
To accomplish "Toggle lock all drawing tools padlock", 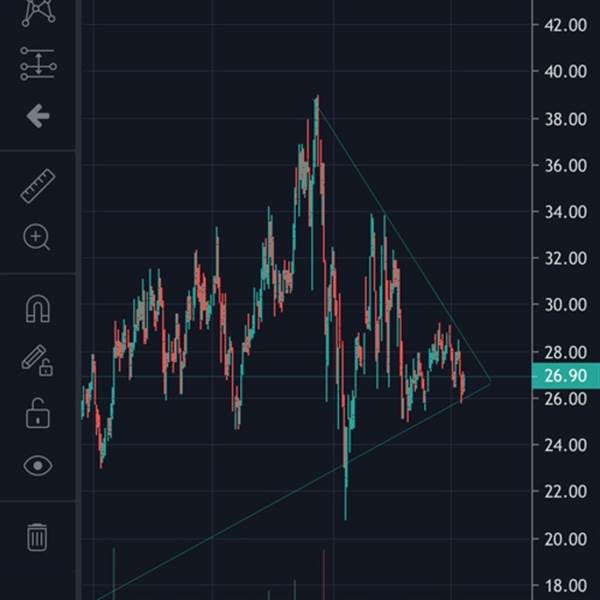I will point(38,413).
